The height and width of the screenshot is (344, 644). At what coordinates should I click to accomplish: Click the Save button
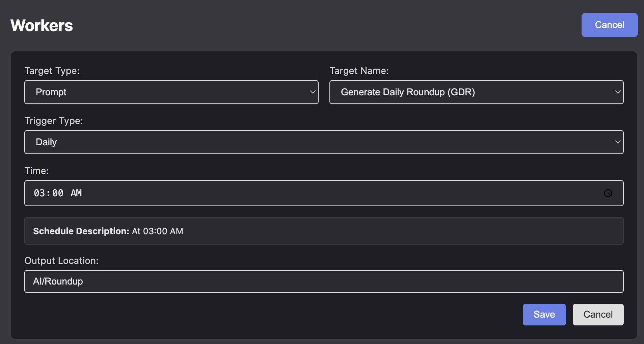pyautogui.click(x=544, y=314)
